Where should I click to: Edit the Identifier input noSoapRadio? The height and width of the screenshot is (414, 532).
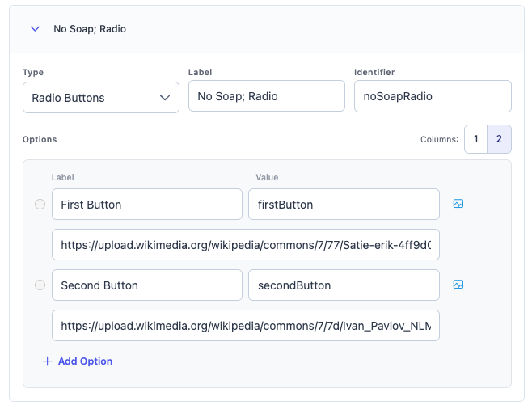(x=433, y=96)
